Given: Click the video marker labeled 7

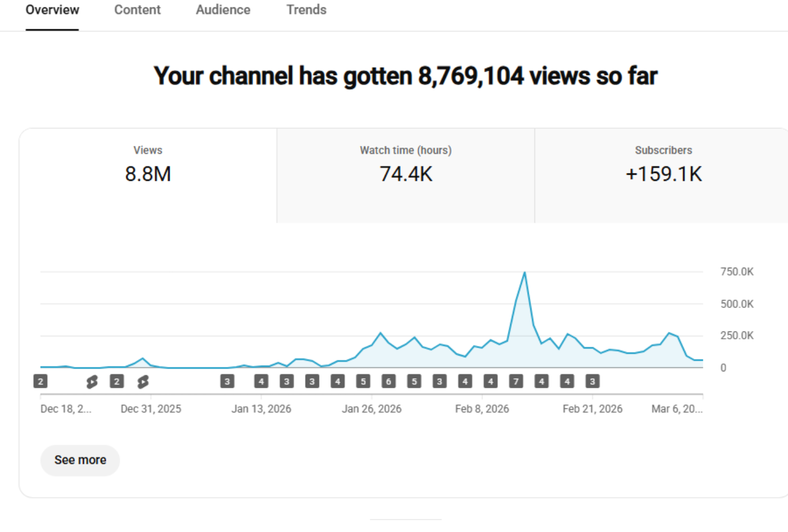Looking at the screenshot, I should pyautogui.click(x=516, y=382).
